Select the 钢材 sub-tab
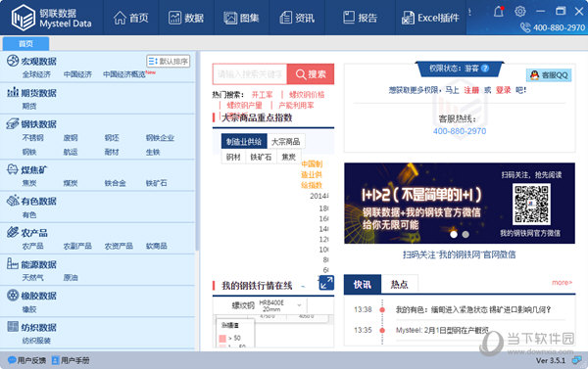Screen dimensions: 588x369 [x=233, y=157]
